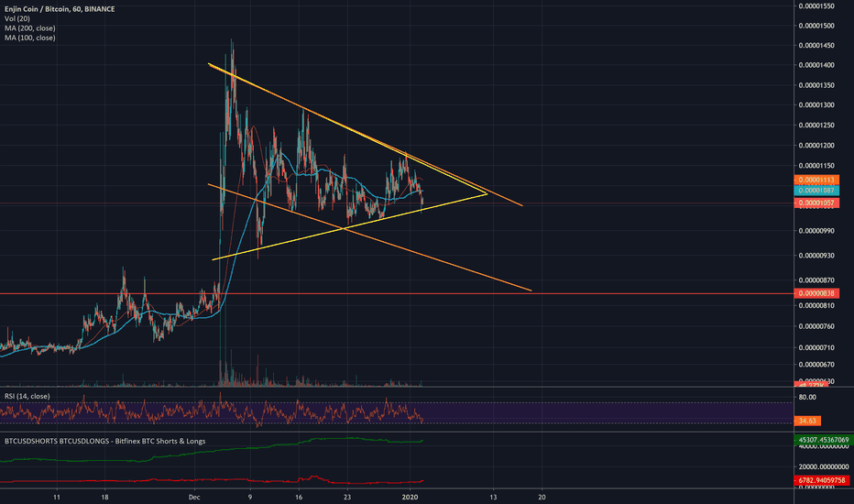854x504 pixels.
Task: Click the 0.00001400 price axis value
Action: (816, 65)
